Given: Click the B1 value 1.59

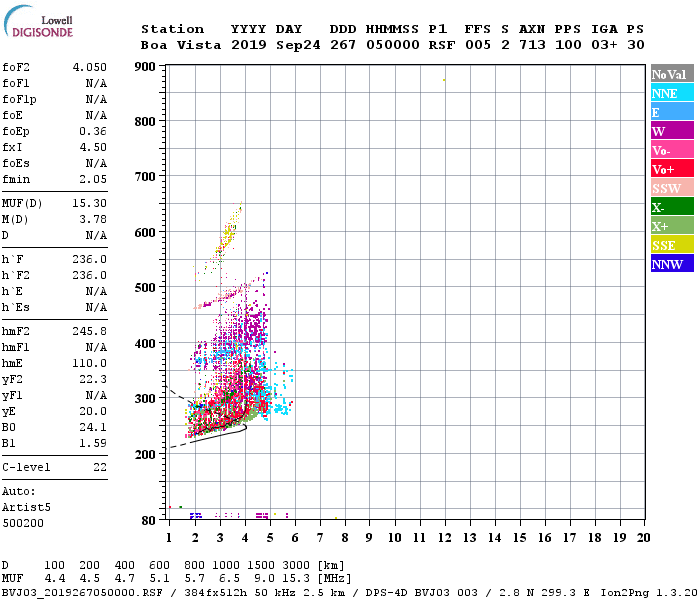Looking at the screenshot, I should 93,443.
